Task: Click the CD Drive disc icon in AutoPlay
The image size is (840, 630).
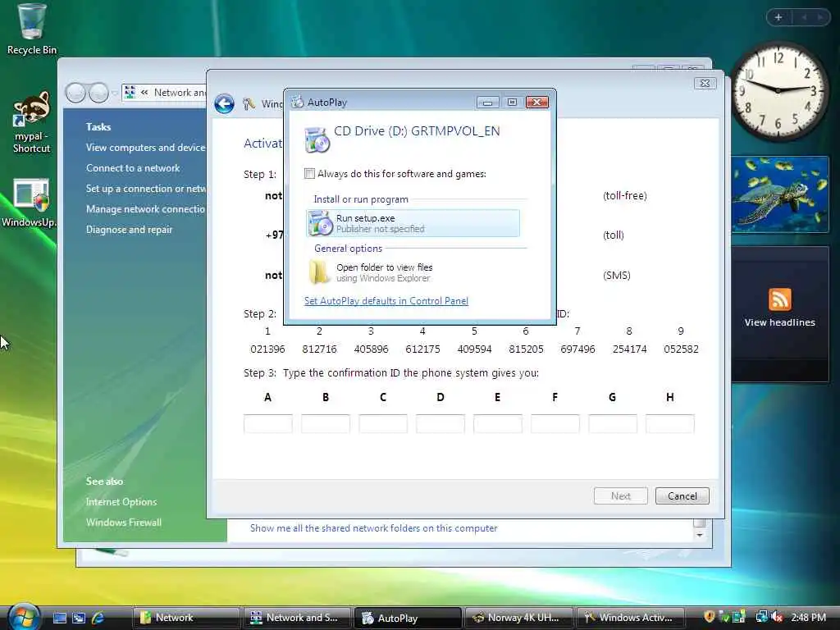Action: (x=317, y=139)
